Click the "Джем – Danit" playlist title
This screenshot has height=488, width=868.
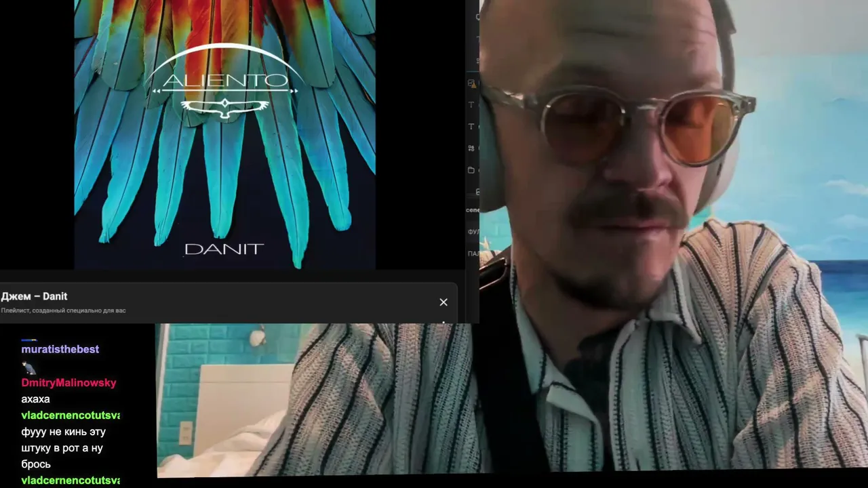point(35,296)
